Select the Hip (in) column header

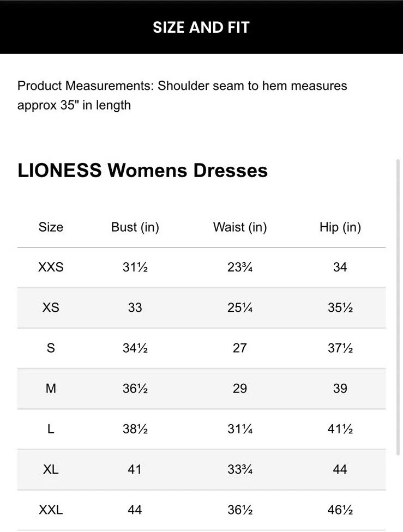pos(340,227)
